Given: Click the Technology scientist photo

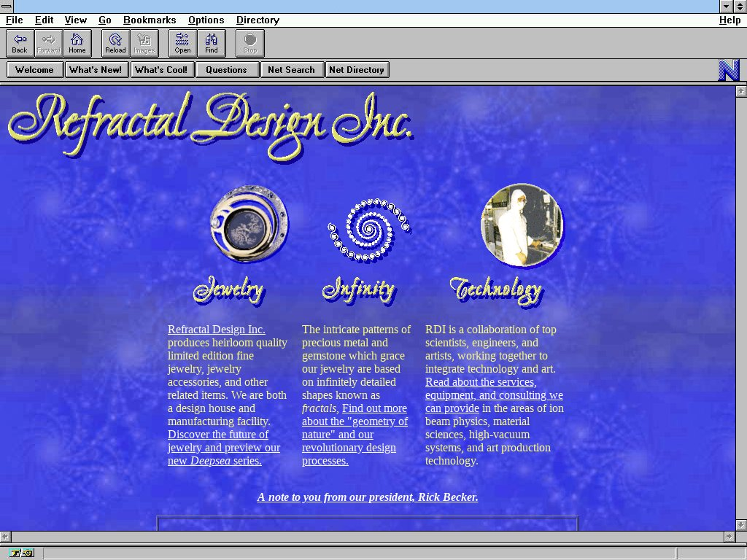Looking at the screenshot, I should (x=522, y=225).
